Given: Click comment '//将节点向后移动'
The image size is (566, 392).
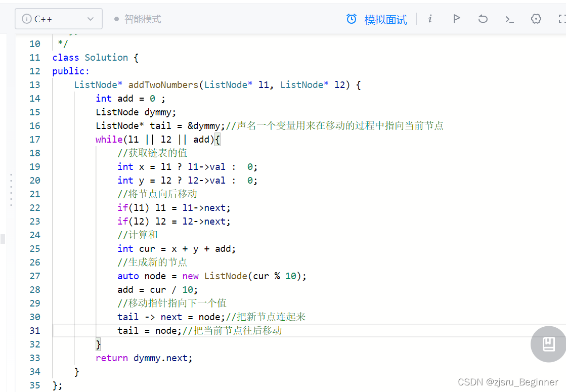Looking at the screenshot, I should coord(157,194).
